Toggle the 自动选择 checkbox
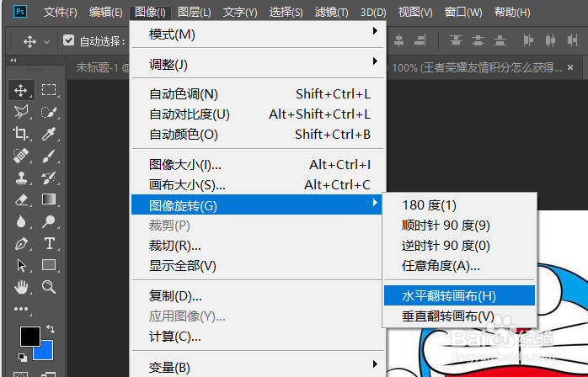This screenshot has height=377, width=588. tap(68, 40)
